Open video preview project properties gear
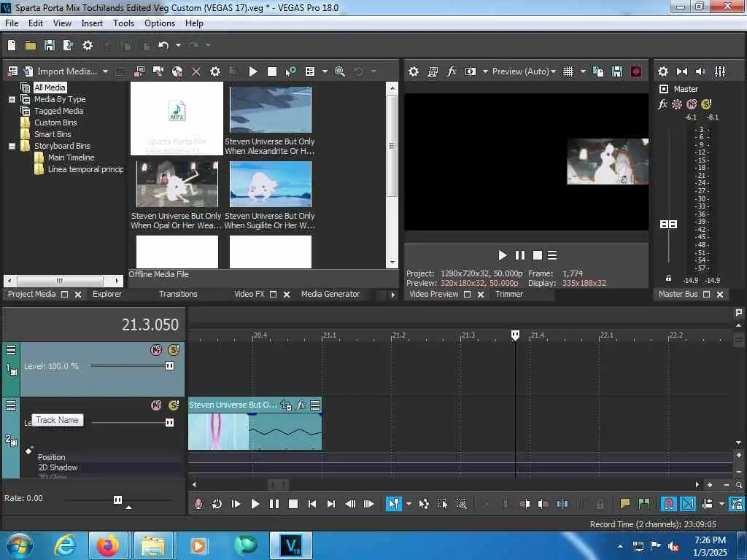The height and width of the screenshot is (560, 747). click(414, 71)
